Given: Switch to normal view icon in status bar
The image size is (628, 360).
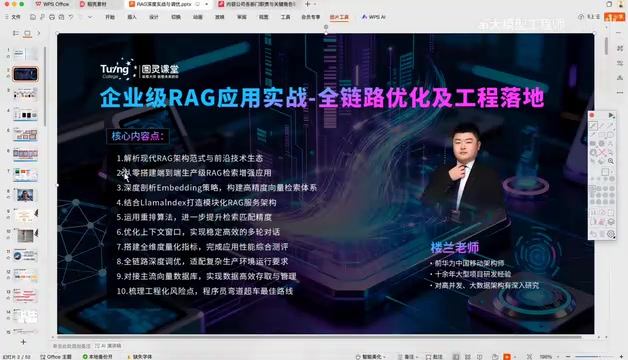Looking at the screenshot, I should point(456,356).
